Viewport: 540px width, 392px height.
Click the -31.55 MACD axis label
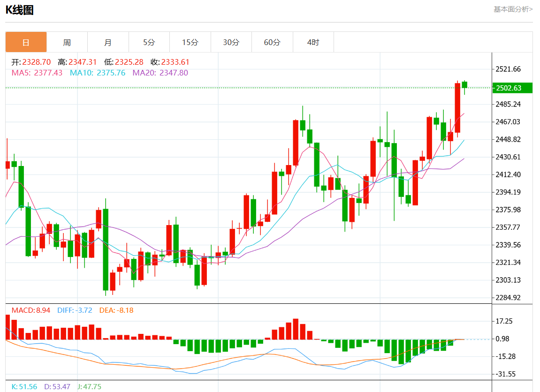pyautogui.click(x=505, y=374)
